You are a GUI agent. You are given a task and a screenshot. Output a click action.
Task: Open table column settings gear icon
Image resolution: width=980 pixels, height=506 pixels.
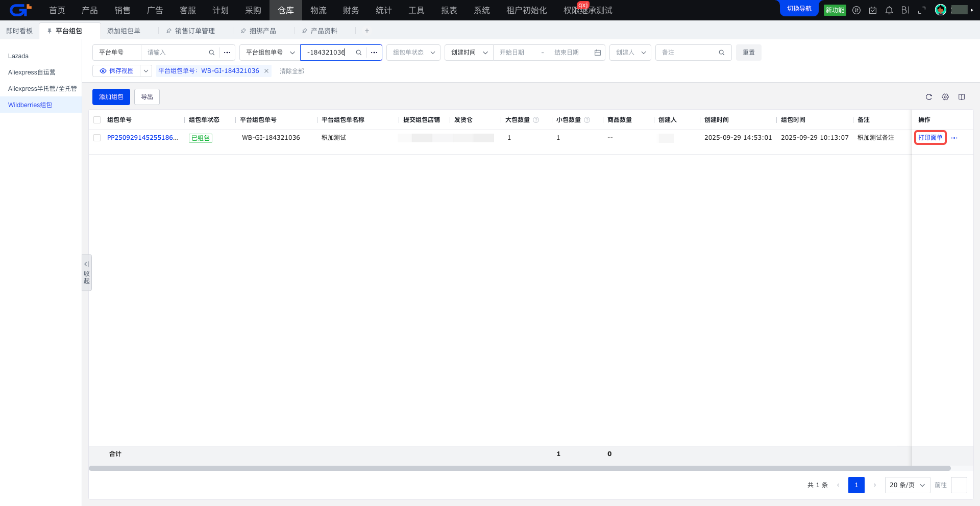(945, 97)
